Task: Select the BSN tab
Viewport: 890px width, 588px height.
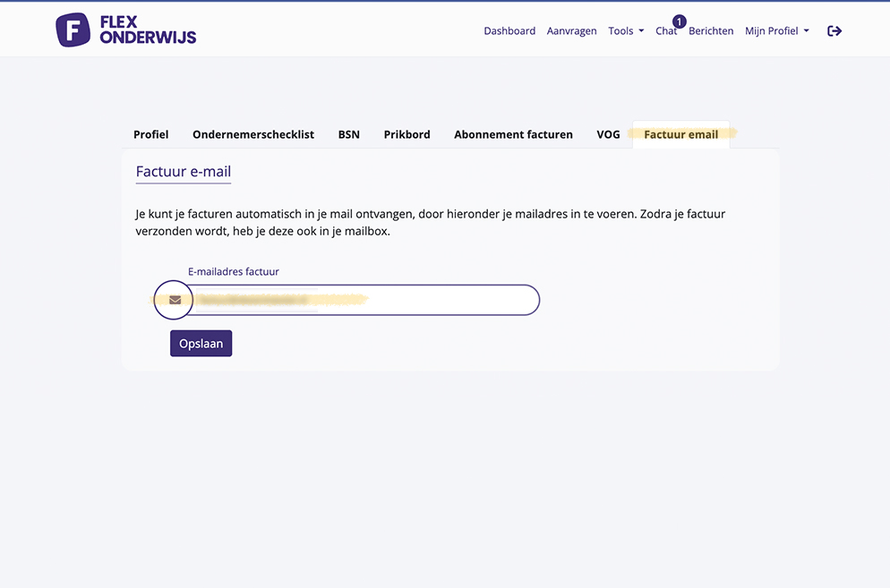Action: coord(348,134)
